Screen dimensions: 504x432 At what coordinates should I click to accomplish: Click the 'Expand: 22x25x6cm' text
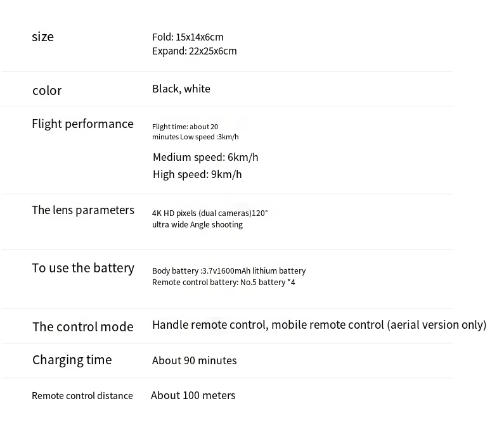click(194, 51)
